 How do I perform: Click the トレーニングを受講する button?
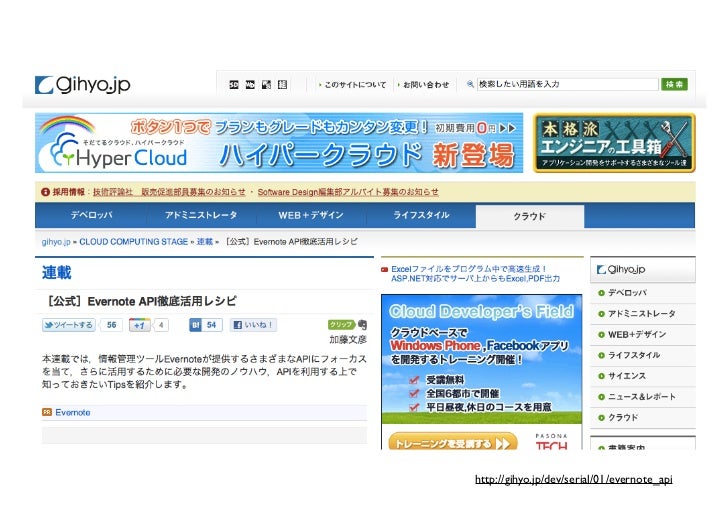point(453,443)
